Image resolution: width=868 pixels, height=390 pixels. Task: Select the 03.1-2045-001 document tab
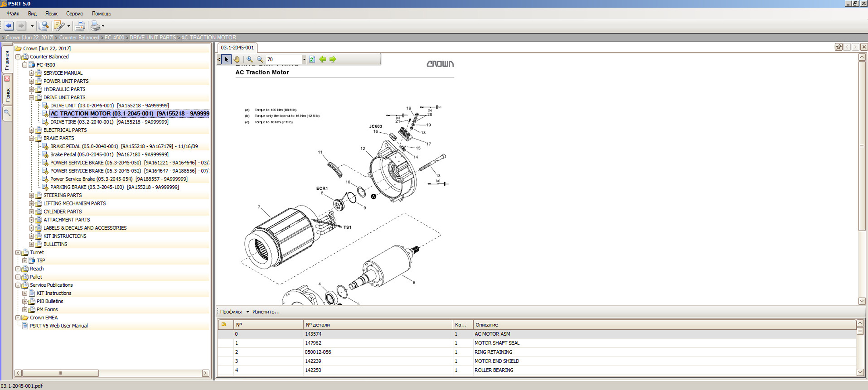pyautogui.click(x=237, y=47)
